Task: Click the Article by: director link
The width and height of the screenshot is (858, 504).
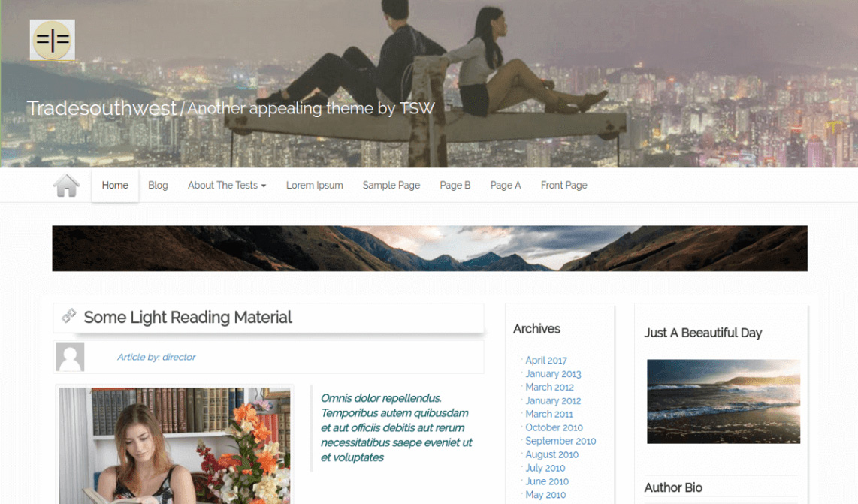Action: pos(156,357)
